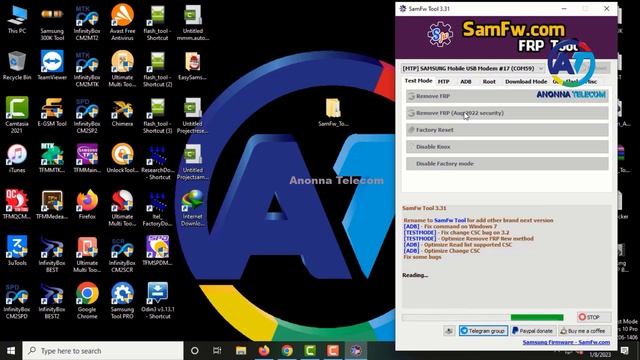
Task: Stop the current operation with STOP
Action: click(594, 317)
